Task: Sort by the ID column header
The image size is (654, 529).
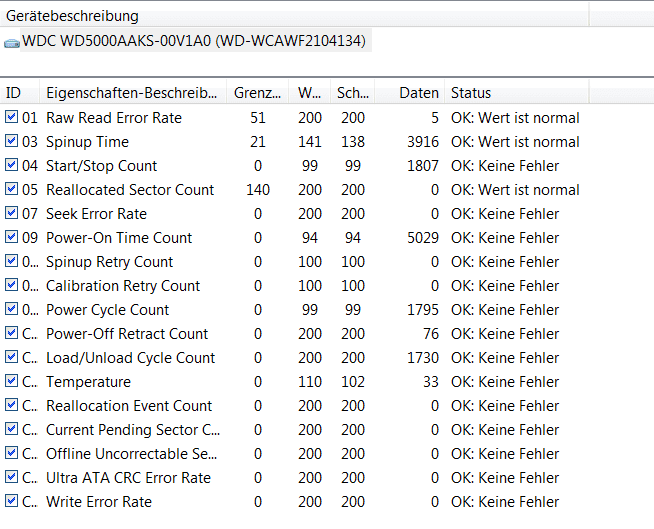Action: click(20, 93)
